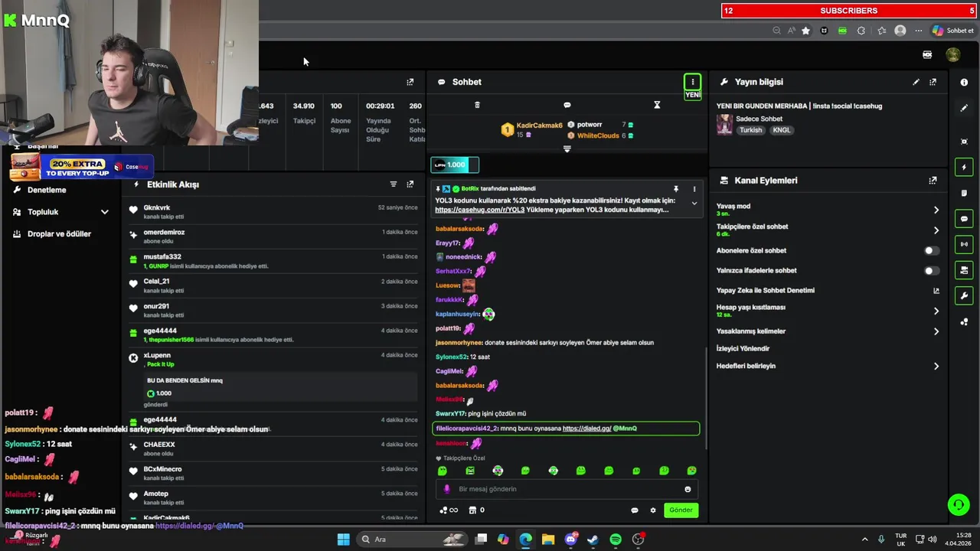Click the Gönder send button
980x551 pixels.
(681, 510)
